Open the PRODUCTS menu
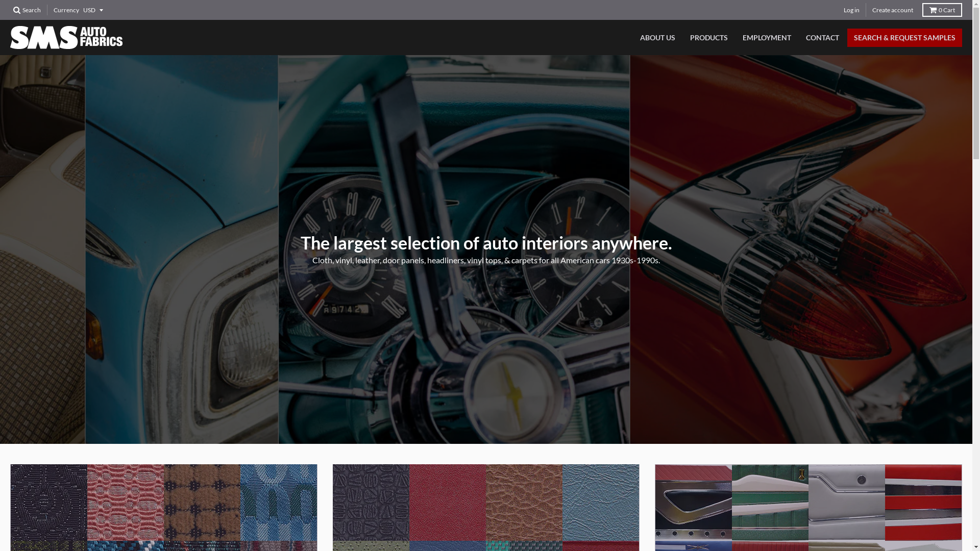 coord(708,38)
